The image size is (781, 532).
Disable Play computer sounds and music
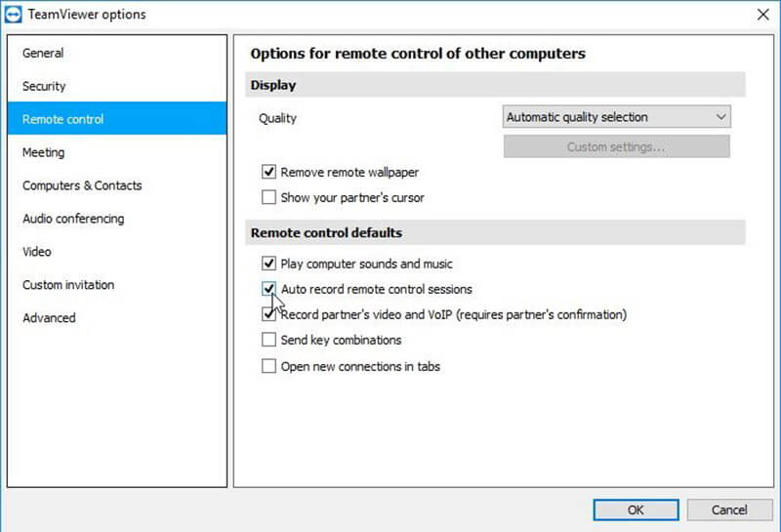269,264
